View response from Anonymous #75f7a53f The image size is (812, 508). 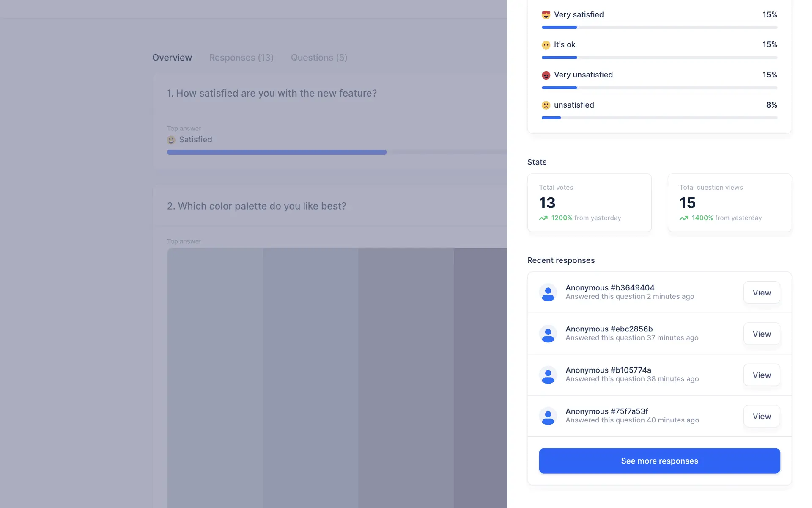tap(761, 416)
